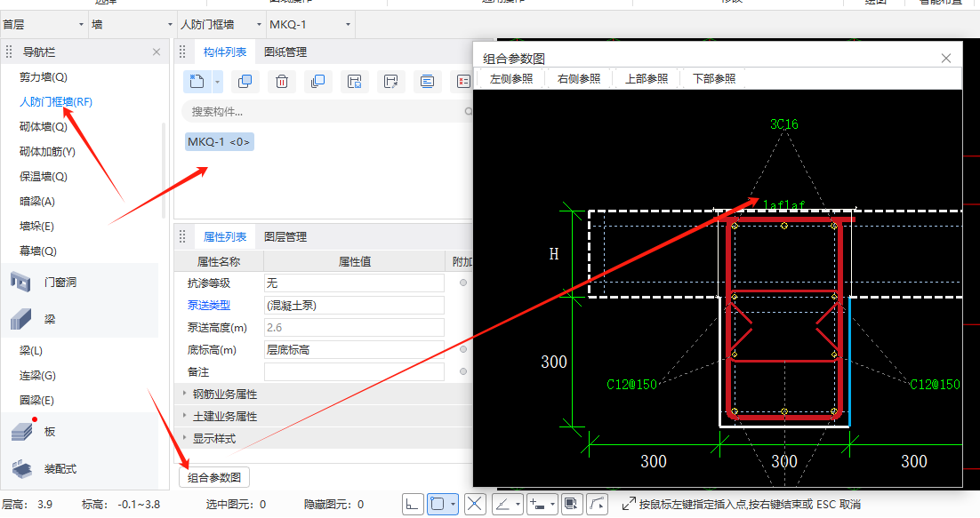Viewport: 980px width, 518px height.
Task: Click the 搜索构件 search field
Action: [x=328, y=112]
